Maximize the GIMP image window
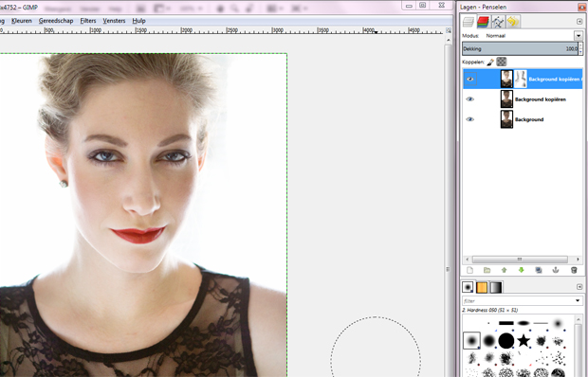The height and width of the screenshot is (377, 588). pos(423,6)
